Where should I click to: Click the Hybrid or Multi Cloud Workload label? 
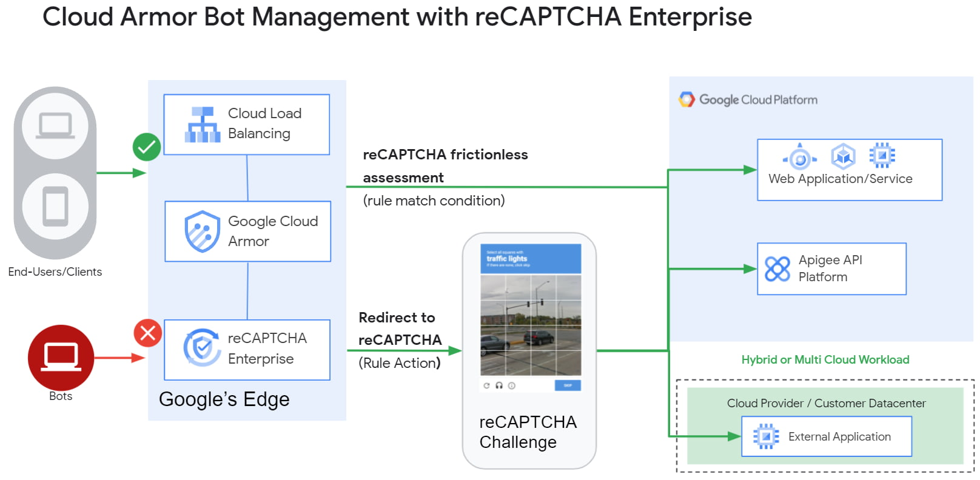pos(825,359)
